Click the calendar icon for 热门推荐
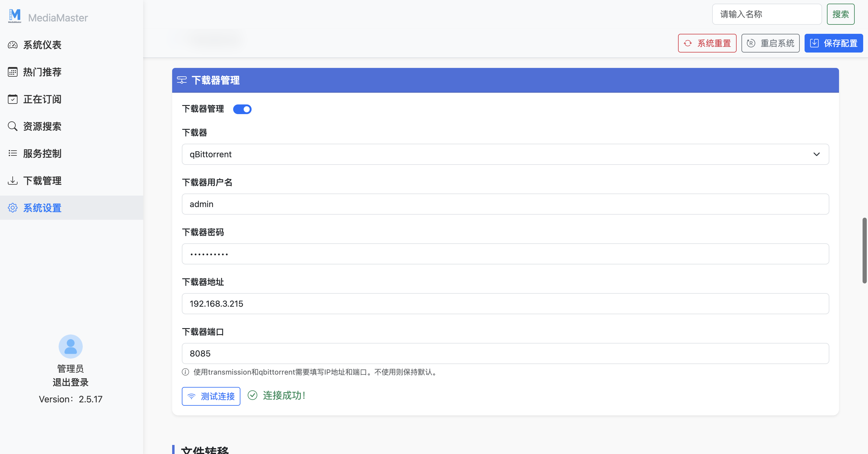The height and width of the screenshot is (454, 868). click(x=12, y=72)
